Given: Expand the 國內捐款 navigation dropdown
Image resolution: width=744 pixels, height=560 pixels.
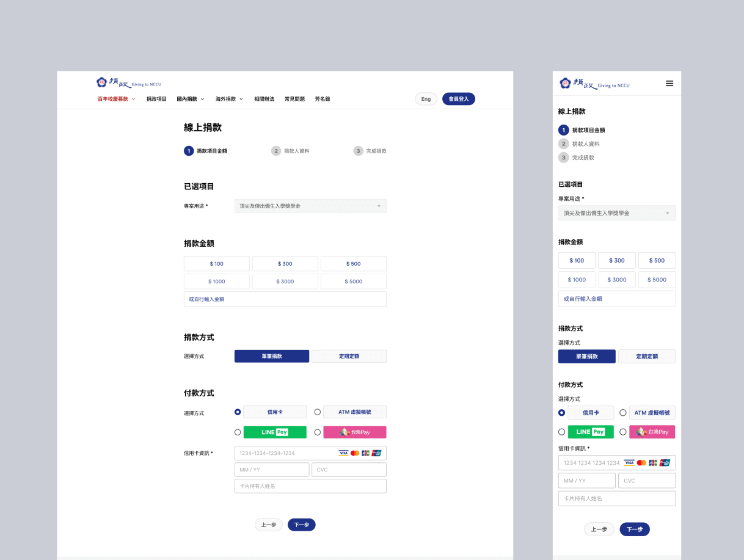Looking at the screenshot, I should click(x=189, y=98).
